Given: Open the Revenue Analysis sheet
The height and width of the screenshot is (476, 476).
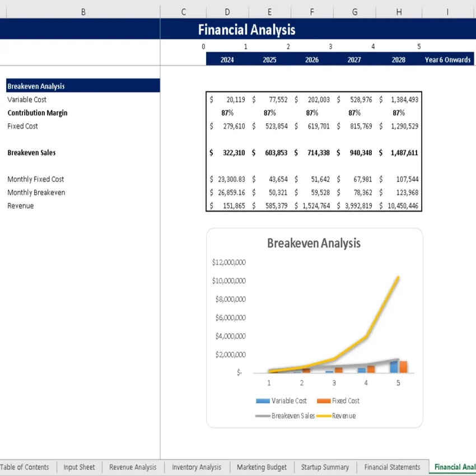Looking at the screenshot, I should (x=133, y=467).
